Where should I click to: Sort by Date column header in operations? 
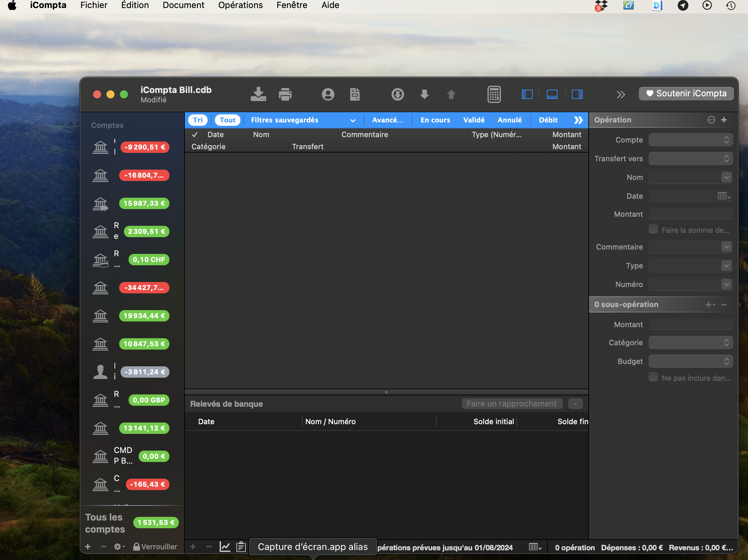(x=216, y=134)
